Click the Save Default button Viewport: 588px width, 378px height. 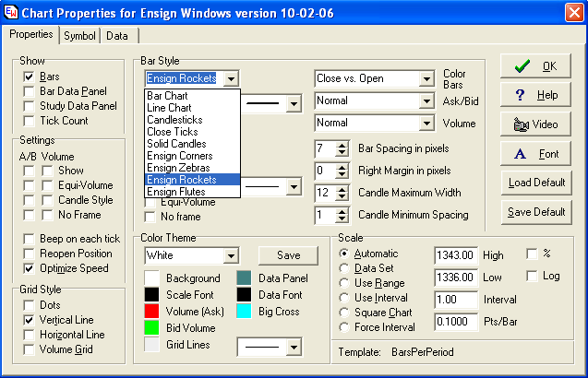pyautogui.click(x=536, y=212)
